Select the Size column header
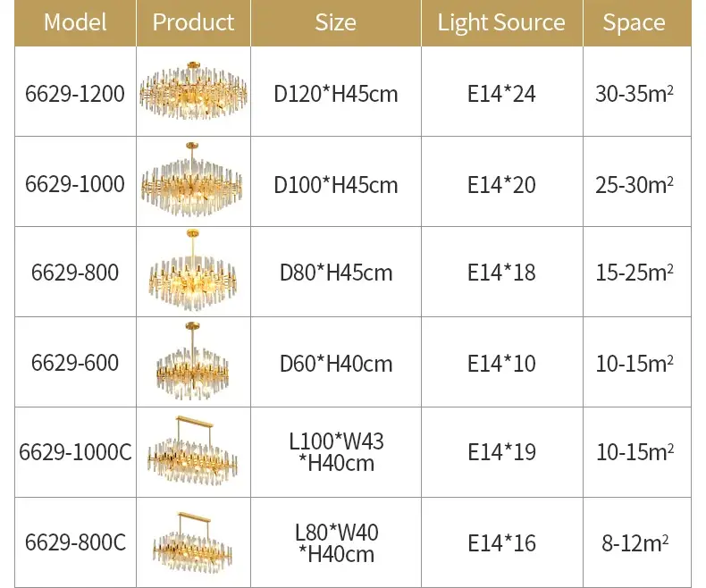Viewport: 706px width, 588px height. pyautogui.click(x=335, y=22)
